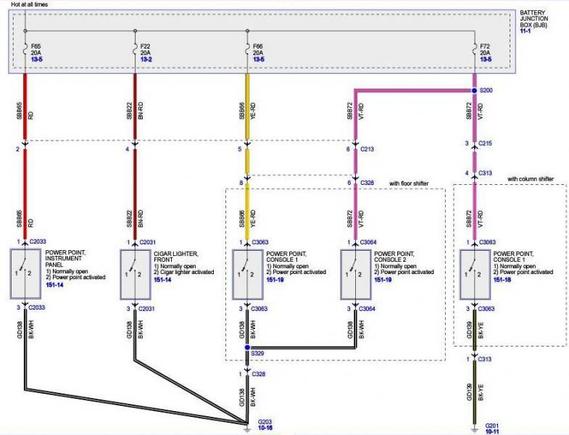
Task: Click the 'with floor shifter' label
Action: click(x=409, y=184)
